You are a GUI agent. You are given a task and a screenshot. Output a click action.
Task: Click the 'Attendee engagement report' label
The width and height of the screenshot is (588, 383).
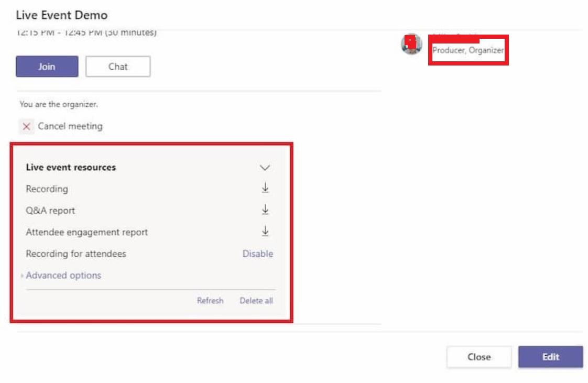(x=86, y=232)
